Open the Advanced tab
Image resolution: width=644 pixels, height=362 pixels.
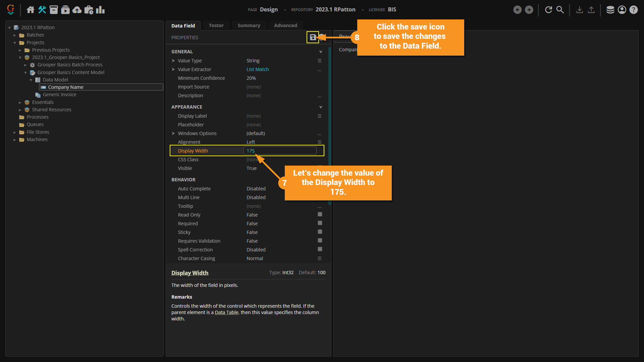pos(285,25)
